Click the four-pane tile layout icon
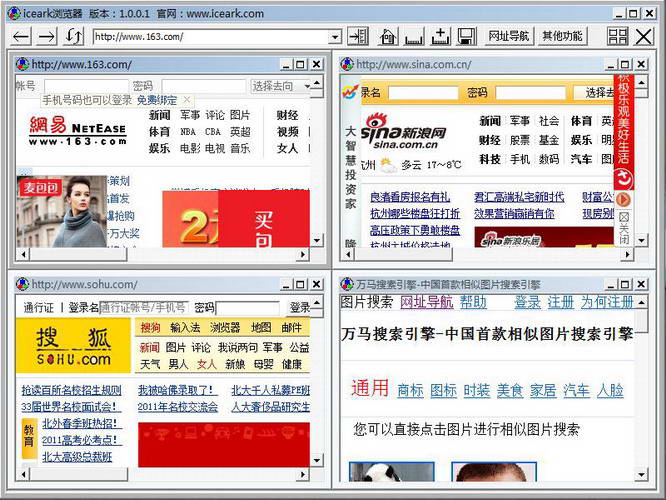The height and width of the screenshot is (500, 666). tap(618, 37)
